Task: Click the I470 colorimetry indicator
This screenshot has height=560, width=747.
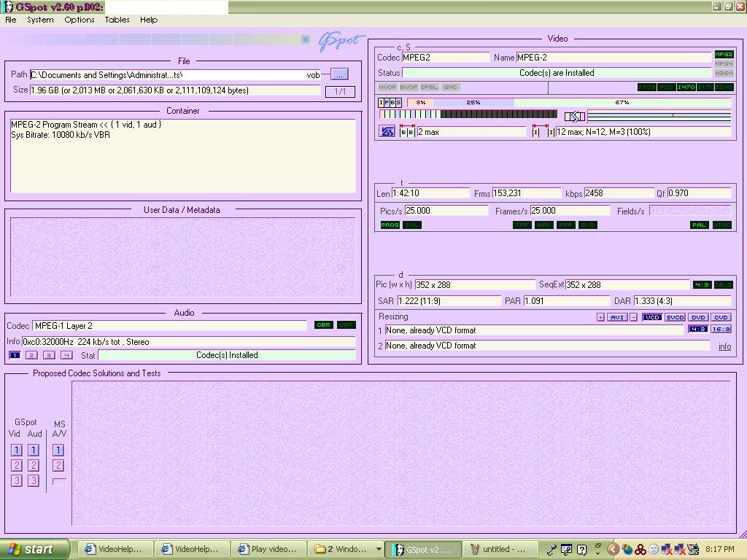Action: pos(686,87)
